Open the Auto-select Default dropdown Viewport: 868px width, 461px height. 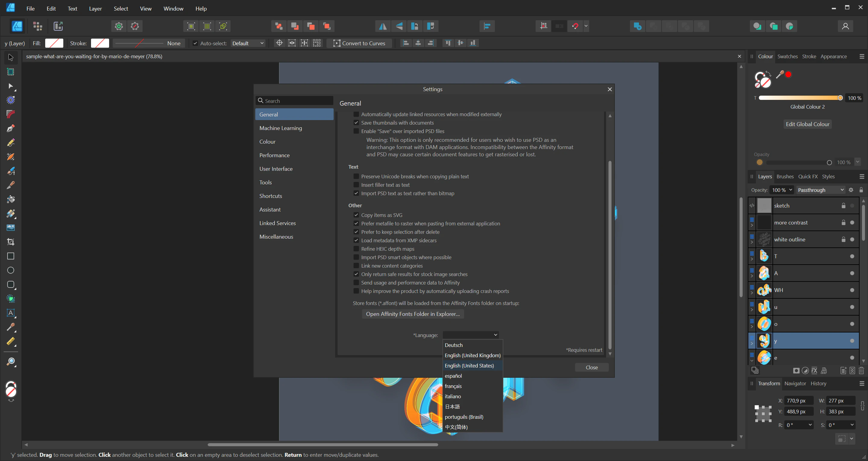pos(248,43)
